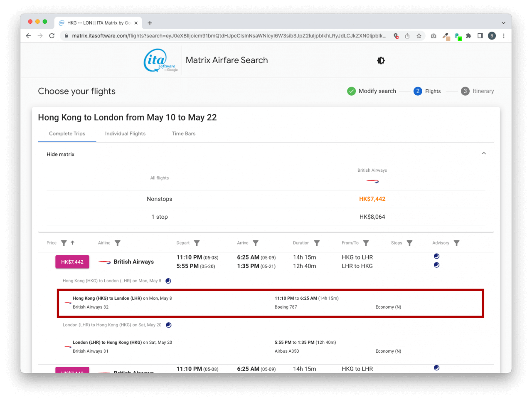Screen dimensions: 532x400
Task: Open the tab search dropdown arrow
Action: click(x=503, y=23)
